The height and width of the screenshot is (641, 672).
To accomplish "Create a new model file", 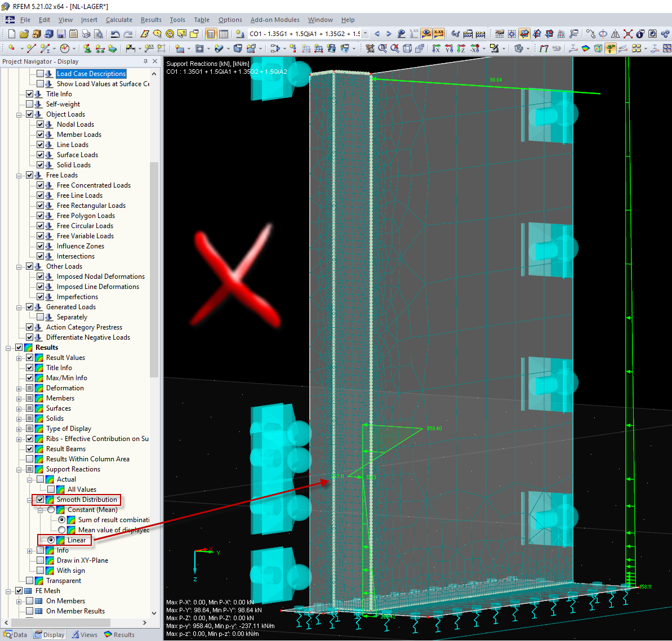I will [x=11, y=34].
